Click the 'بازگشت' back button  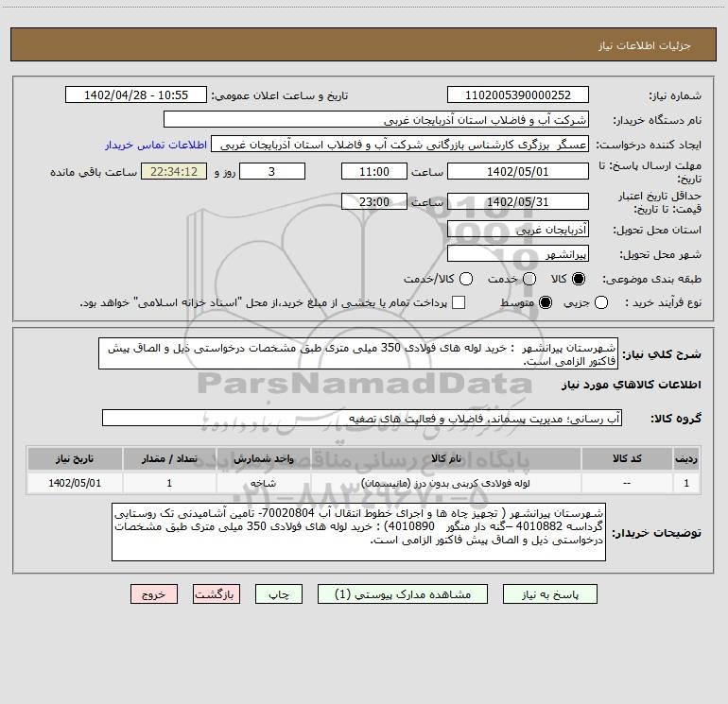tap(217, 594)
